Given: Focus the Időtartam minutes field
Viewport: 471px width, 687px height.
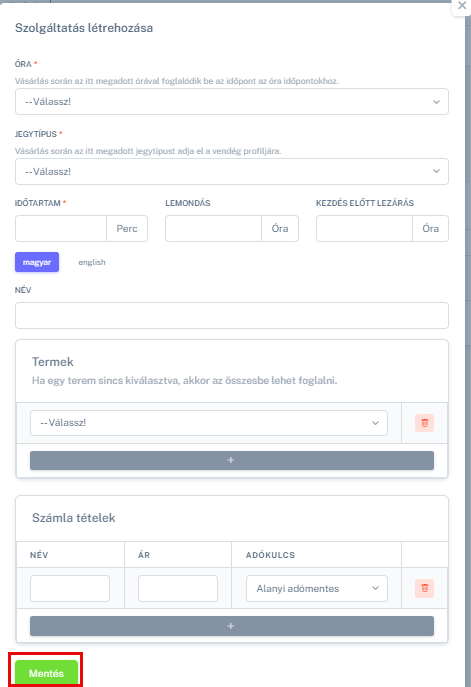Looking at the screenshot, I should (61, 228).
